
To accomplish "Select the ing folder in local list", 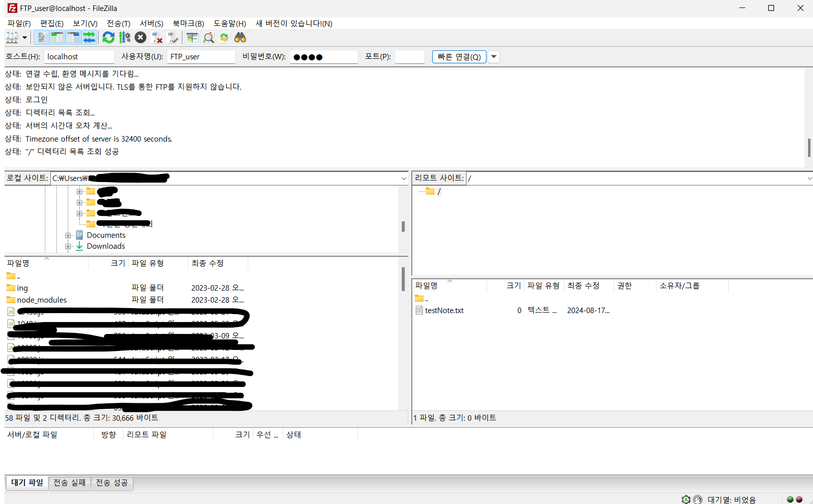I will 22,288.
